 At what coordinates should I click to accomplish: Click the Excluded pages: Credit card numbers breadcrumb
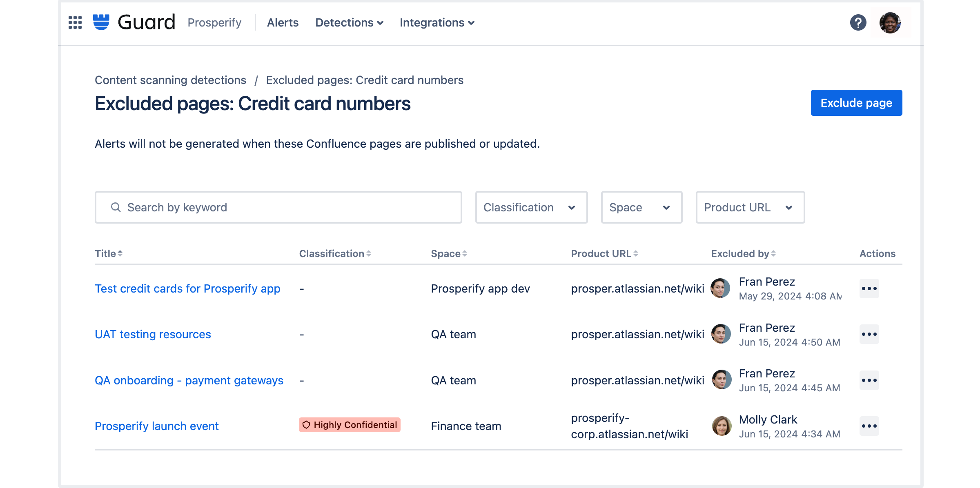[365, 80]
